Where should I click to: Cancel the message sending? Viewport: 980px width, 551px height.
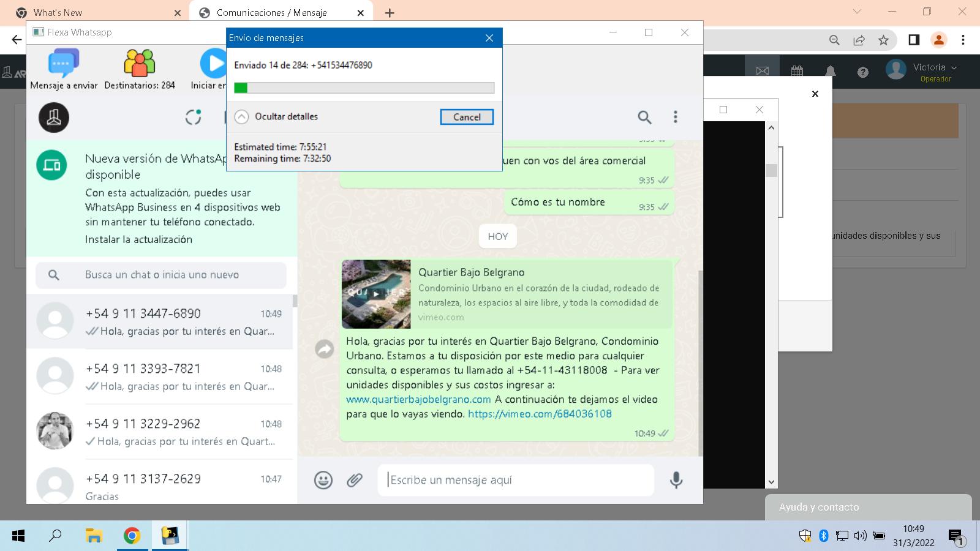(467, 117)
